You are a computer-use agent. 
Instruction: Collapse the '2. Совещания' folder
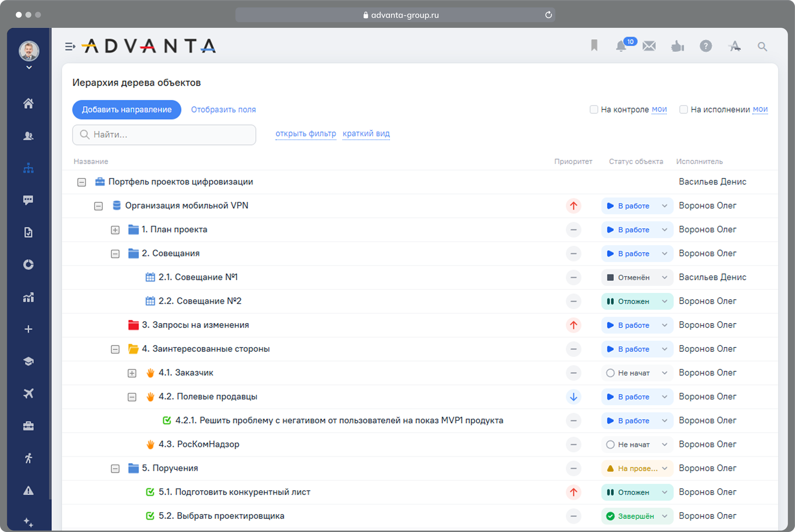[x=115, y=254]
